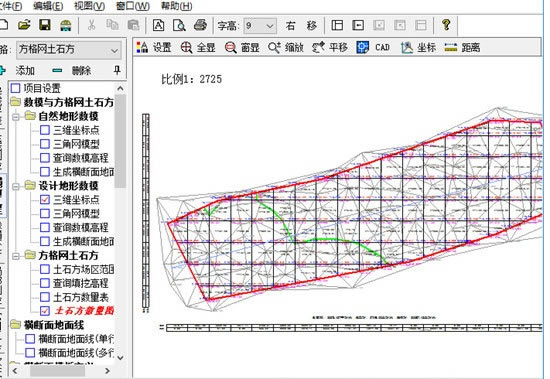Image resolution: width=550 pixels, height=379 pixels.
Task: Select the 距离 distance measure tool
Action: [x=451, y=47]
